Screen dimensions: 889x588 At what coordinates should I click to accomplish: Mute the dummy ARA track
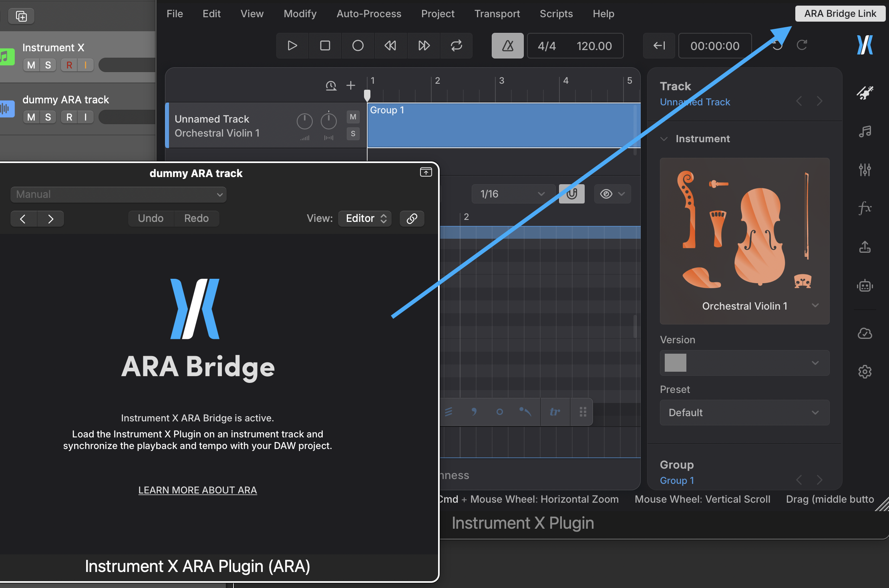pos(31,117)
